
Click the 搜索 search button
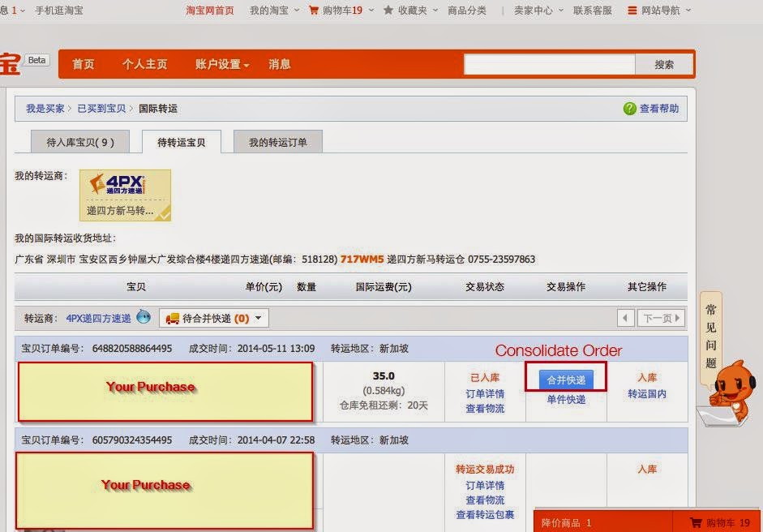pos(664,64)
